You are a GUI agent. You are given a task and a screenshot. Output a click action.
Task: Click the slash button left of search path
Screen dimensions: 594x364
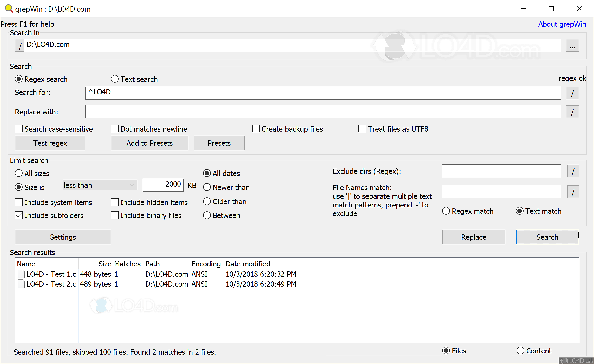coord(20,45)
